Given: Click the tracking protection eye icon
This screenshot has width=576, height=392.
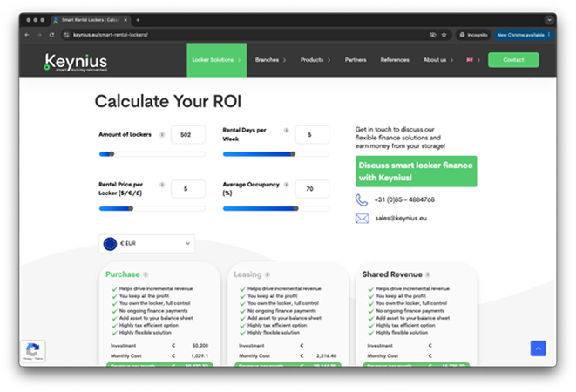Looking at the screenshot, I should click(x=433, y=35).
